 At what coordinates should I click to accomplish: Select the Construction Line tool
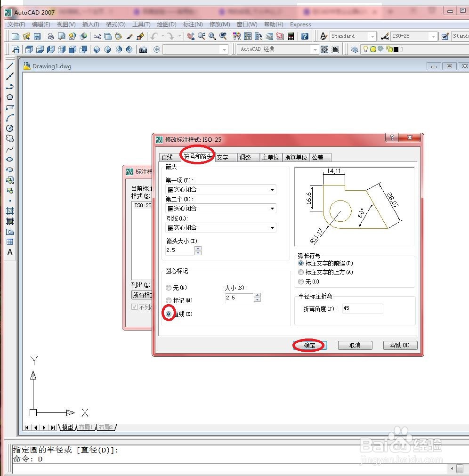pos(10,76)
